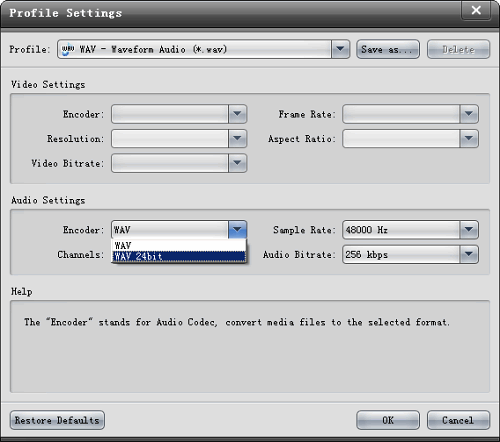Click the 256 kbps bitrate field
The height and width of the screenshot is (442, 500).
click(x=401, y=255)
